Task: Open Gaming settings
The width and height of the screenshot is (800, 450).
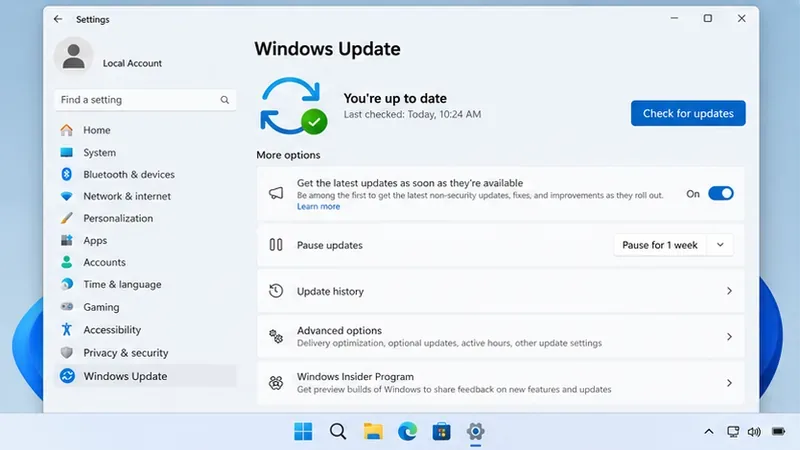Action: click(x=102, y=307)
